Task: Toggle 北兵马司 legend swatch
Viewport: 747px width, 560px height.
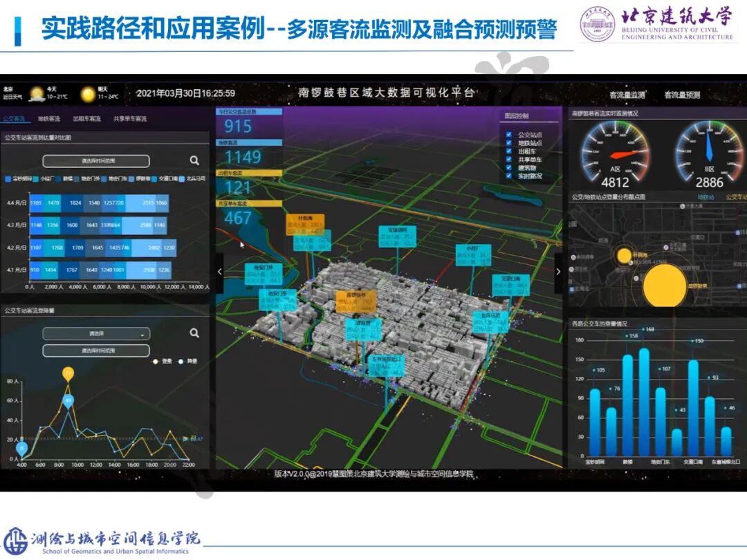Action: (x=181, y=179)
